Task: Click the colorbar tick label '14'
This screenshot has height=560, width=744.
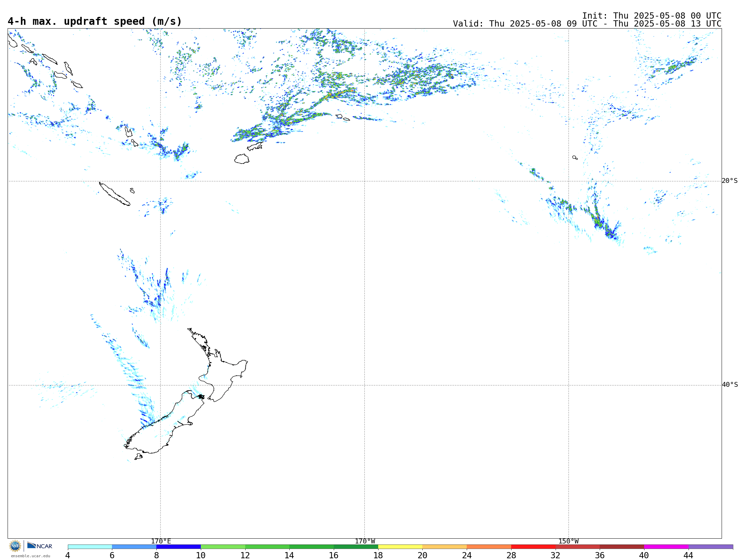Action: click(289, 555)
